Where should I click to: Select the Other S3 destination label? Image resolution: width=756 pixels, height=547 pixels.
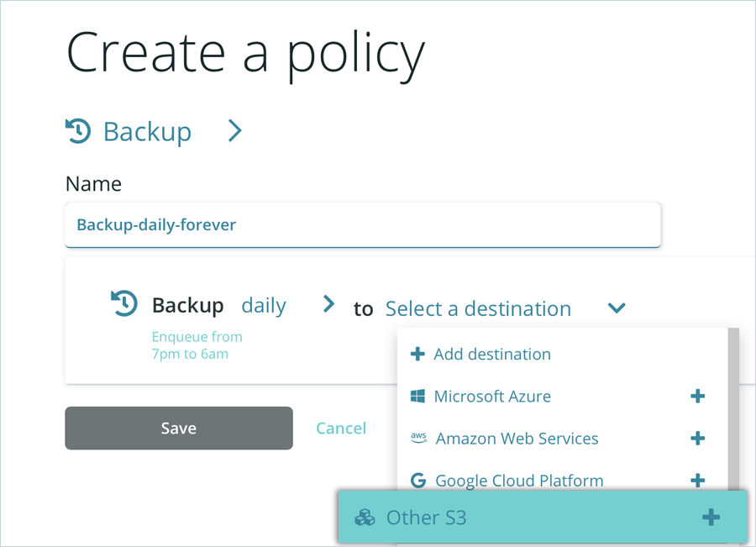[426, 518]
